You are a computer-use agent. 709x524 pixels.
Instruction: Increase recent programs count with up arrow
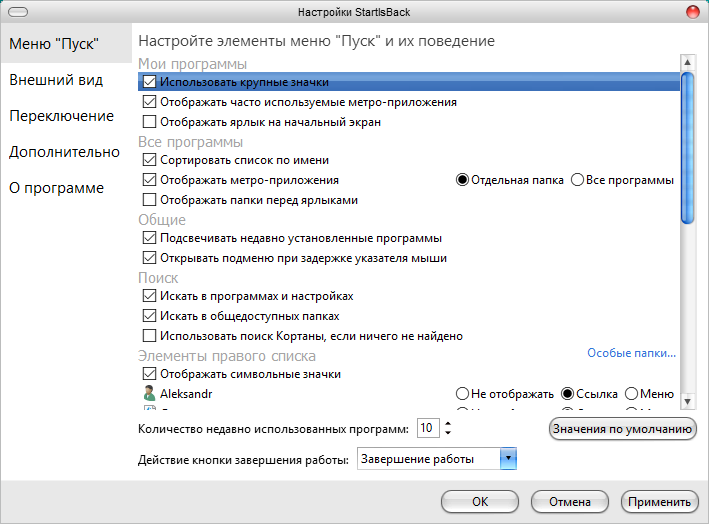click(447, 423)
